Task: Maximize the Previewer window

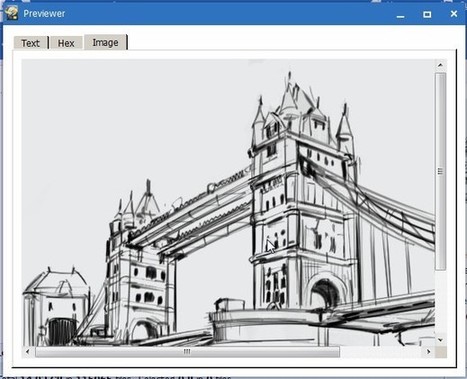Action: pos(427,14)
